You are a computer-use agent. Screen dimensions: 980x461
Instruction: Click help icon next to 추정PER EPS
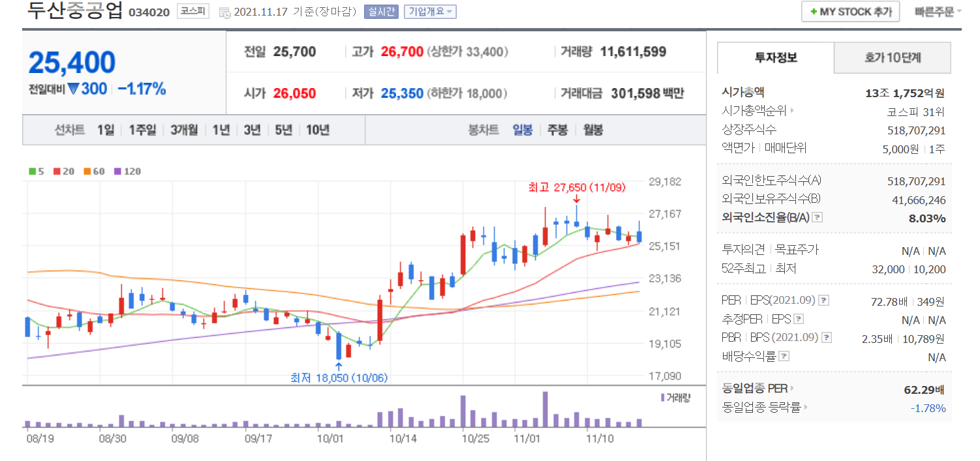click(x=799, y=319)
